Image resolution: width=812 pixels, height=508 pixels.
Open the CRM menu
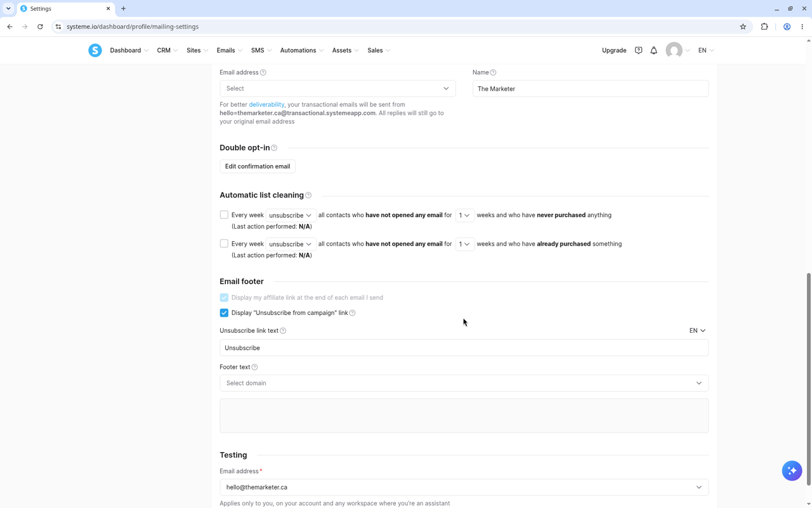[167, 50]
